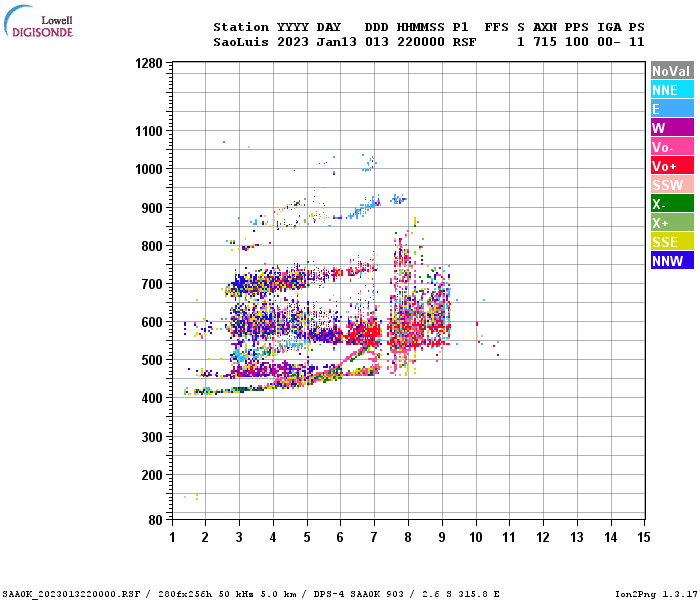Select the red Vo+ legend swatch
The height and width of the screenshot is (600, 700).
(x=672, y=166)
